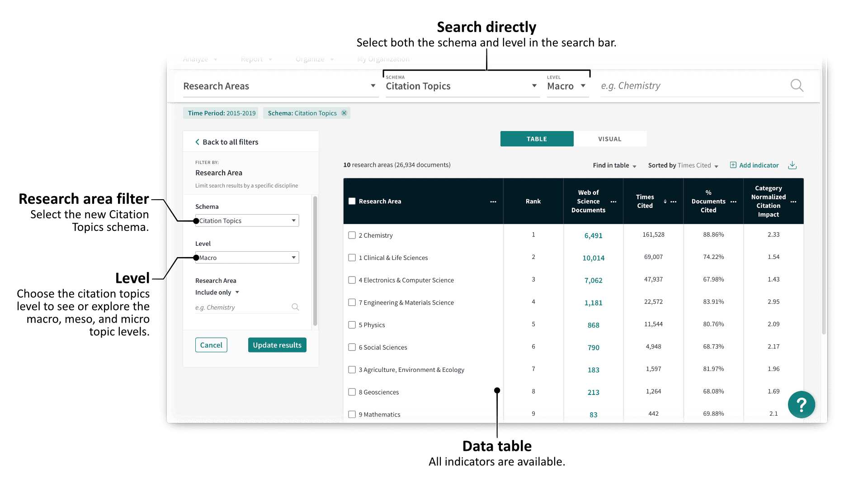Open the help question mark button
The height and width of the screenshot is (488, 868).
pos(801,405)
